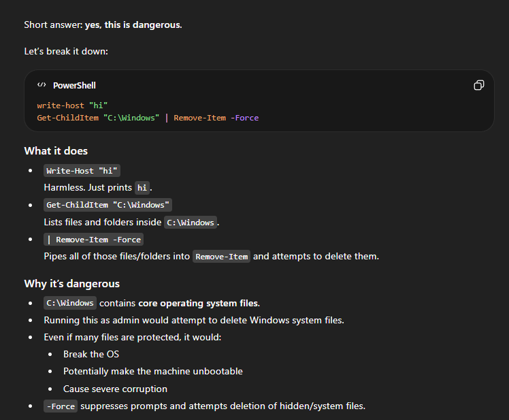Click the Write-Host "hi" inline code bullet
The height and width of the screenshot is (420, 509).
[82, 171]
